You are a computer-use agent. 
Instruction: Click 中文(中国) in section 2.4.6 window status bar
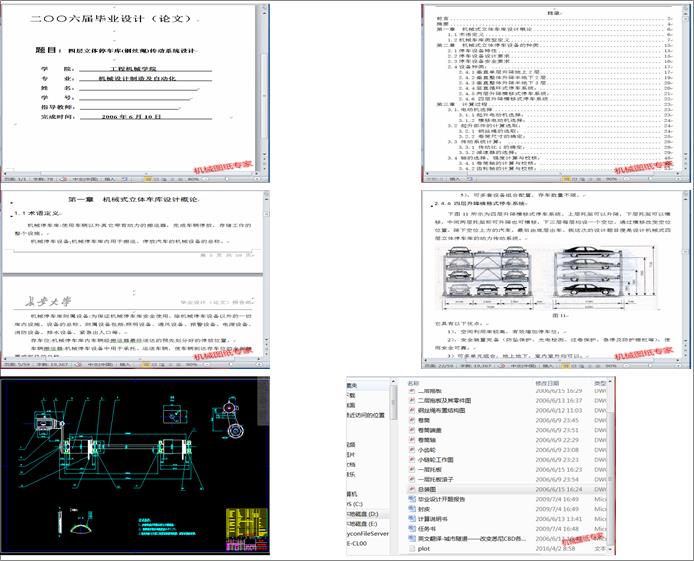pyautogui.click(x=524, y=366)
